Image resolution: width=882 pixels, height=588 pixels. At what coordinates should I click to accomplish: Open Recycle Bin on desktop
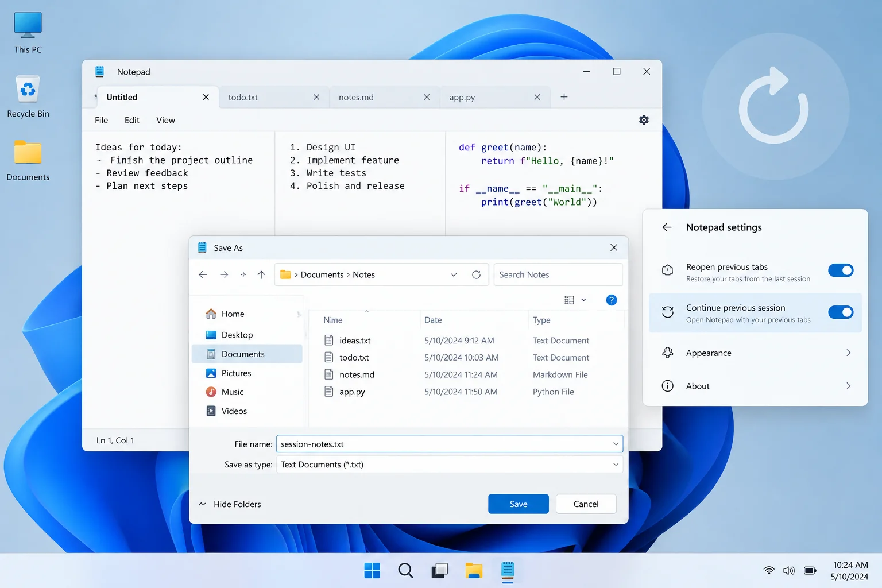pos(28,96)
